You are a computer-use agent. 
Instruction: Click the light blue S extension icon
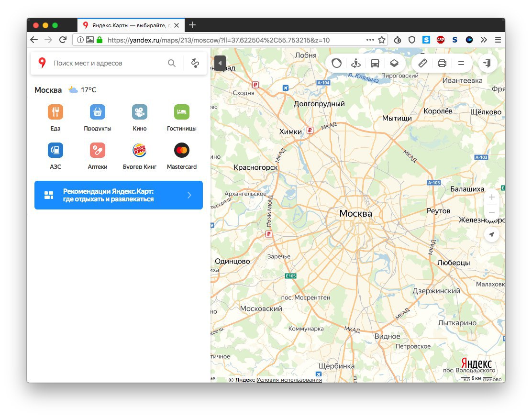[426, 40]
